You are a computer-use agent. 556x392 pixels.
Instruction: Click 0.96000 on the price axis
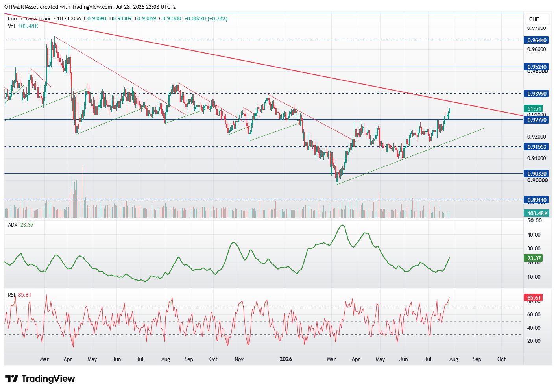click(x=537, y=49)
